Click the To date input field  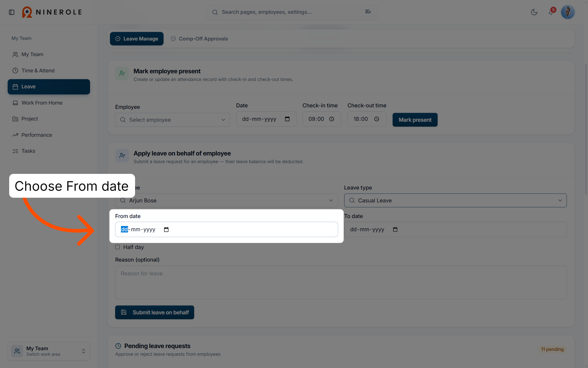[455, 229]
